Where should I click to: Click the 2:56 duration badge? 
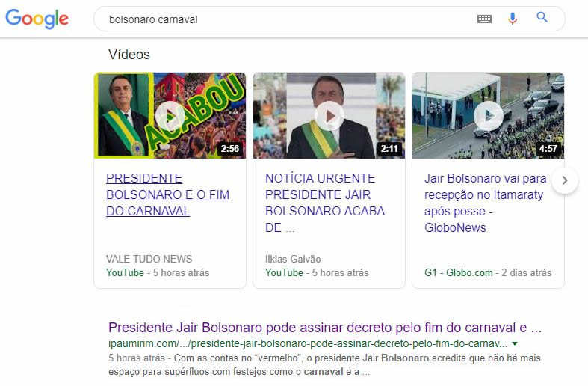[230, 149]
